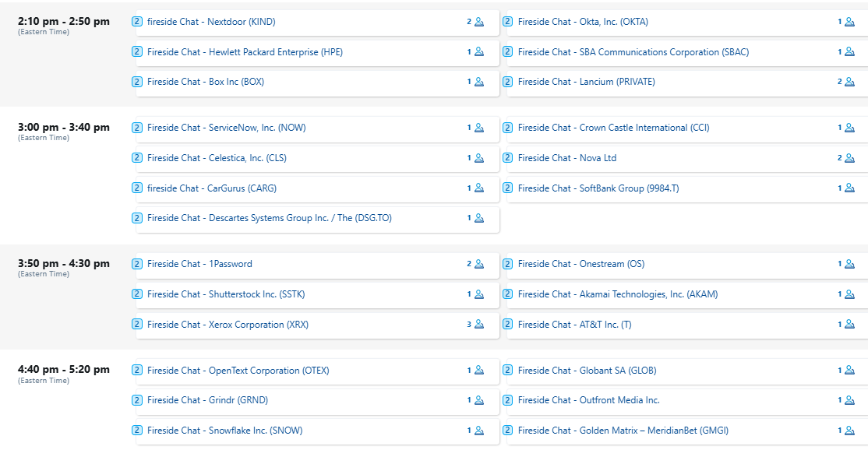868x457 pixels.
Task: Open Fireside Chat - Lancium (PRIVATE)
Action: click(x=586, y=82)
